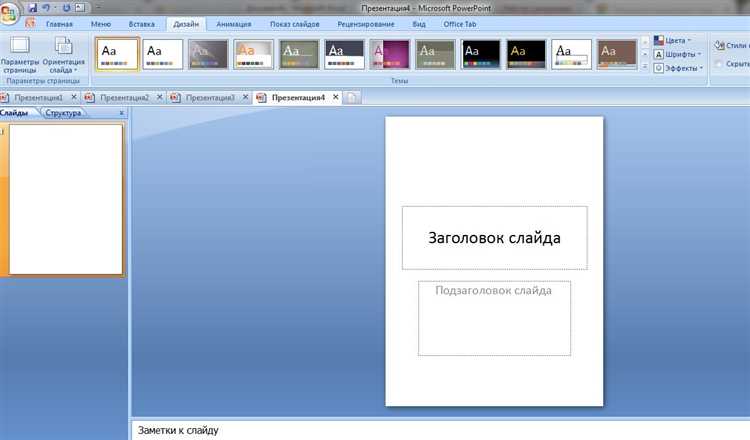
Task: Apply the white theme with boxed palette
Action: (572, 54)
